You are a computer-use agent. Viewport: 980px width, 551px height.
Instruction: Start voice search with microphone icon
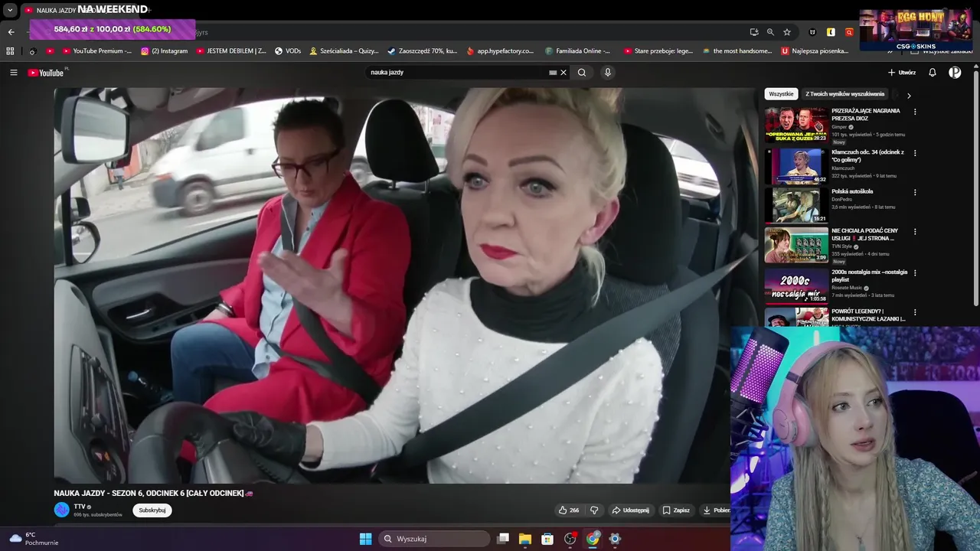click(608, 73)
